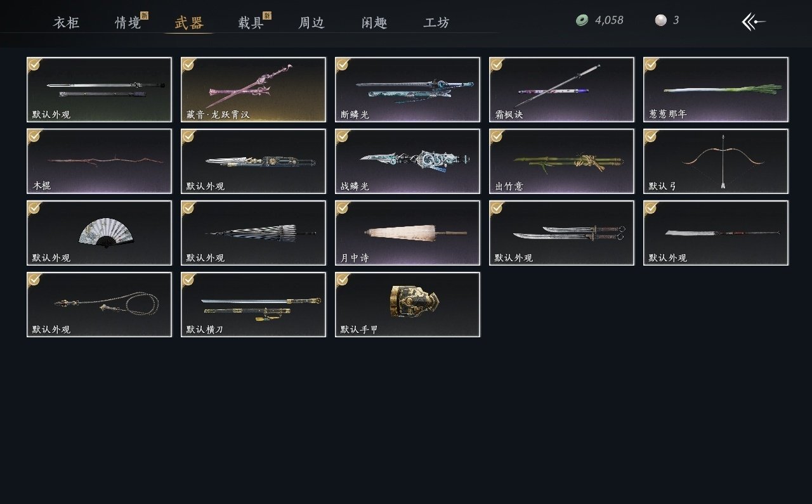
Task: Select the 战鳞光 weapon skin
Action: (x=407, y=161)
